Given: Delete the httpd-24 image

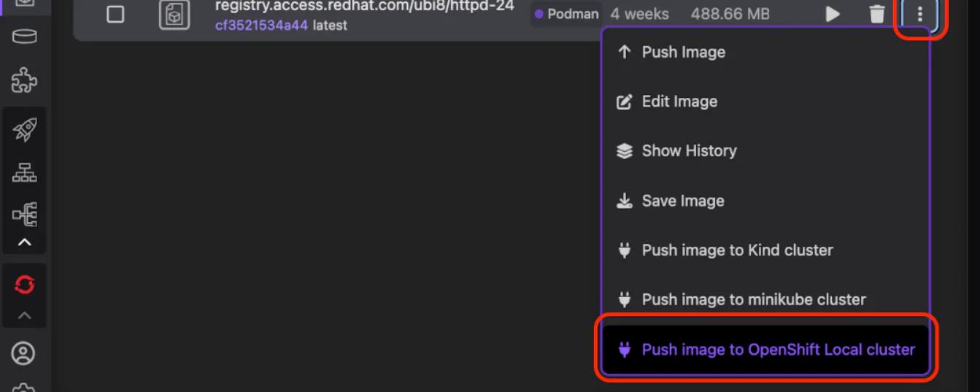Looking at the screenshot, I should tap(877, 14).
